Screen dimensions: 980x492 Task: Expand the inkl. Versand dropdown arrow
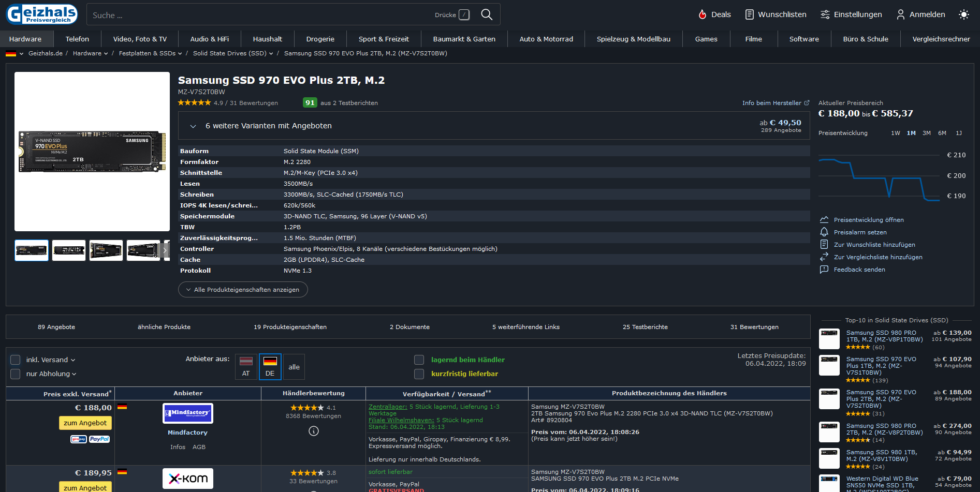(x=73, y=360)
